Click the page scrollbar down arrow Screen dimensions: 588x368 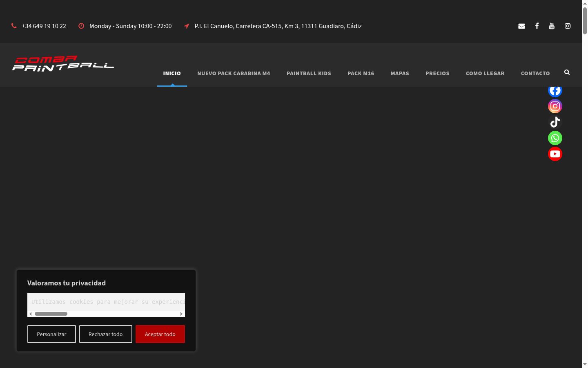[585, 364]
